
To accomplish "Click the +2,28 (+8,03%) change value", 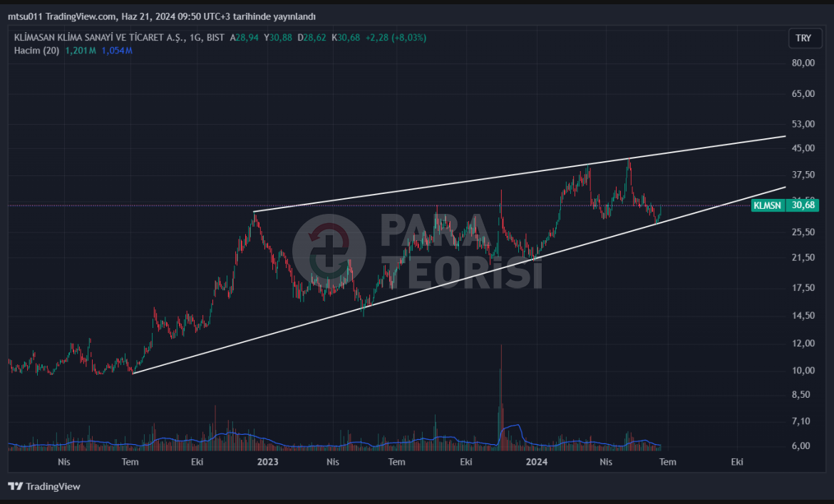I will point(396,38).
